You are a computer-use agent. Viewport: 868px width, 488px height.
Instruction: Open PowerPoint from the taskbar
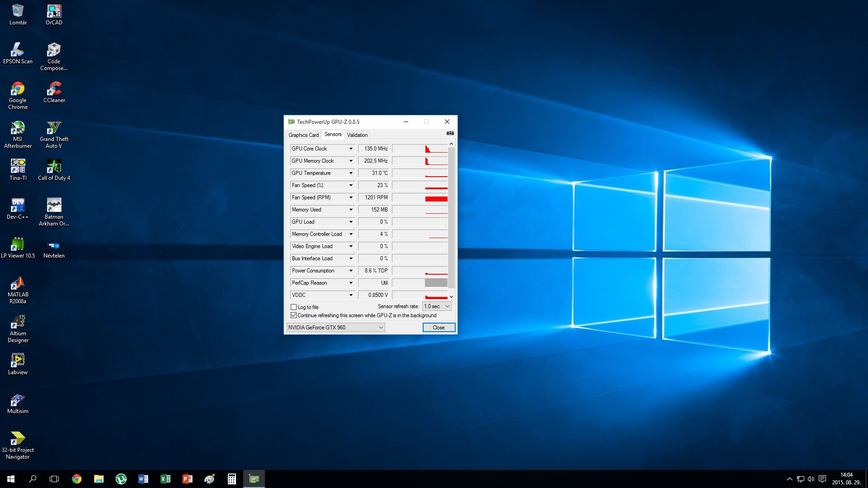(187, 479)
